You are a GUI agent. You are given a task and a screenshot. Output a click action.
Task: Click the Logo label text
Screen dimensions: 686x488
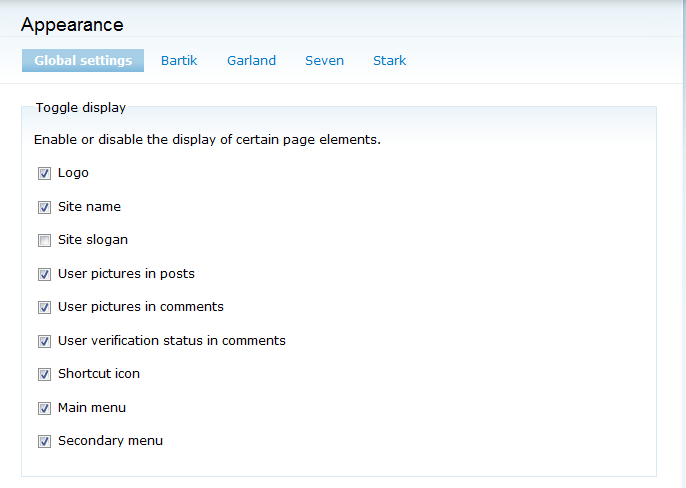pyautogui.click(x=73, y=173)
